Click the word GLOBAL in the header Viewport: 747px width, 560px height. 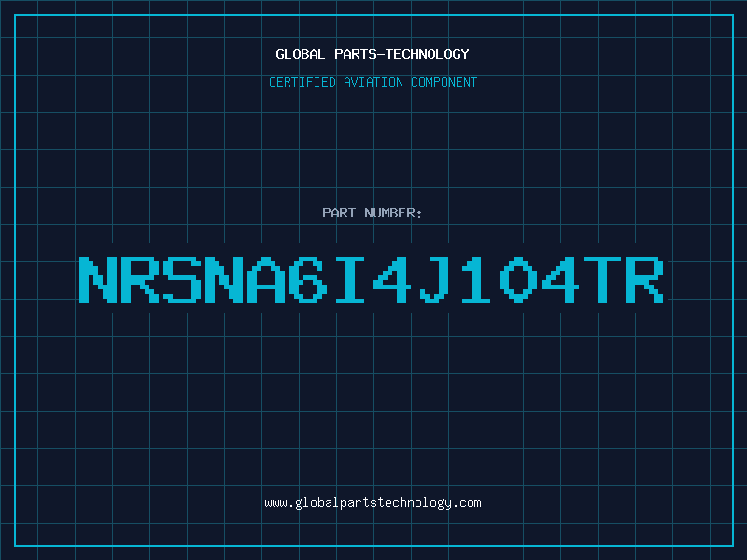300,54
